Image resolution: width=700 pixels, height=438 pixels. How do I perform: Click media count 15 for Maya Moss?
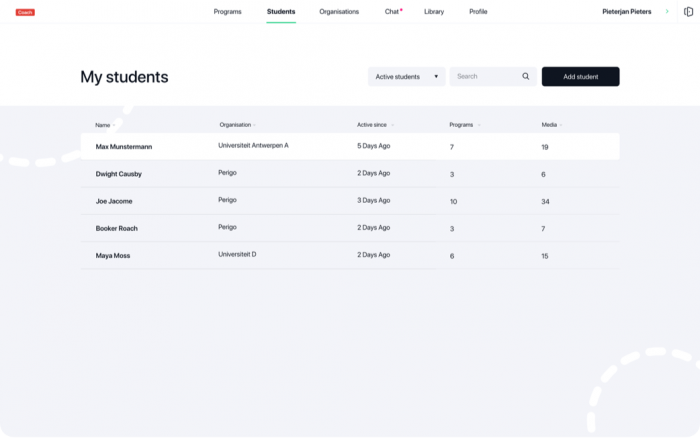click(545, 256)
